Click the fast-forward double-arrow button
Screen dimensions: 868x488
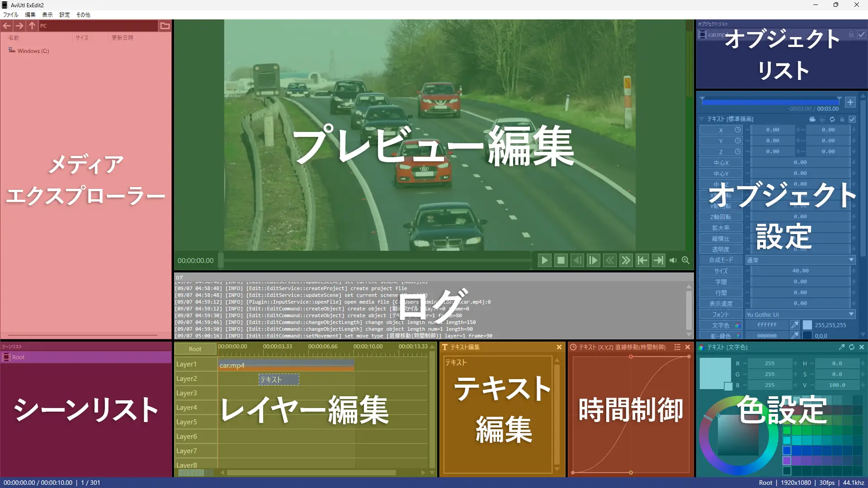(x=626, y=260)
